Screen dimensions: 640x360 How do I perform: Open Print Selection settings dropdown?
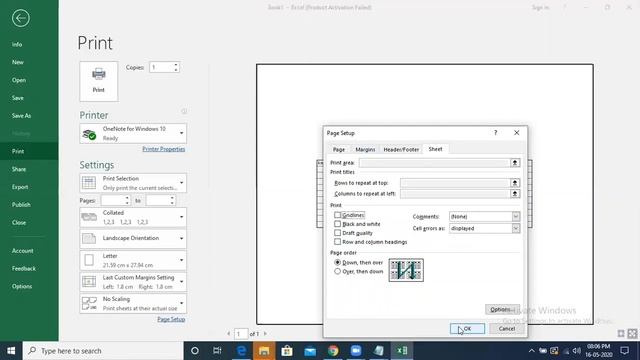click(x=133, y=183)
